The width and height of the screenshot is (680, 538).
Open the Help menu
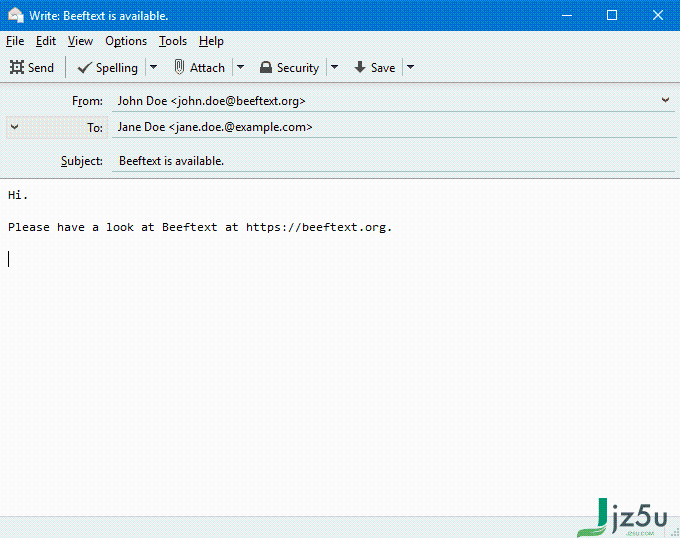(211, 41)
